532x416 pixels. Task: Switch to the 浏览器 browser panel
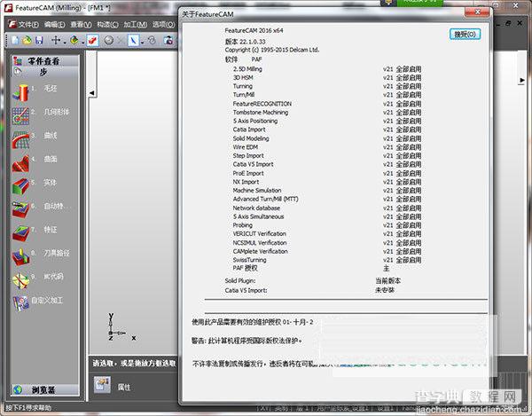pyautogui.click(x=45, y=389)
